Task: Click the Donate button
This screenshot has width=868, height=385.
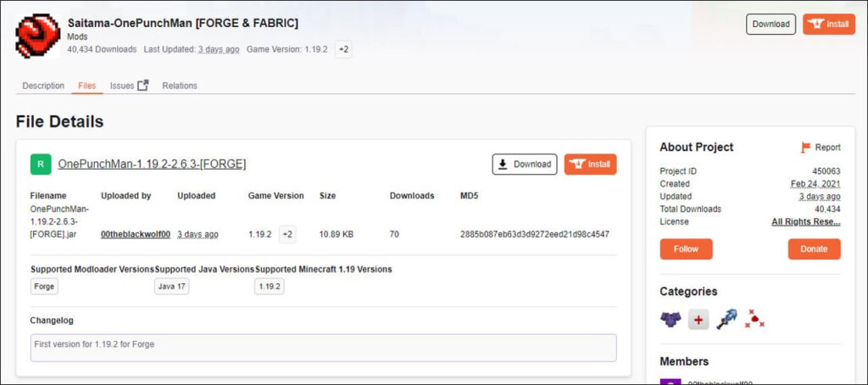Action: coord(814,248)
